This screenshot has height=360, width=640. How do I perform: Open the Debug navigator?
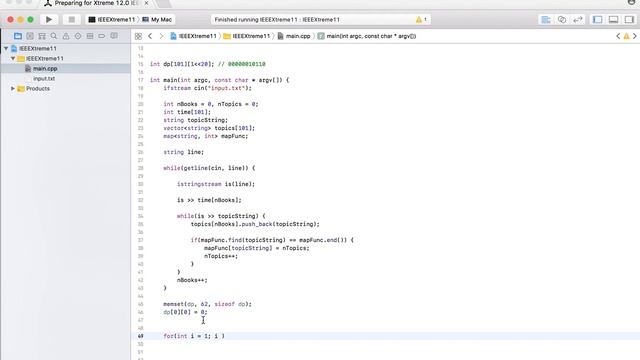(x=90, y=36)
